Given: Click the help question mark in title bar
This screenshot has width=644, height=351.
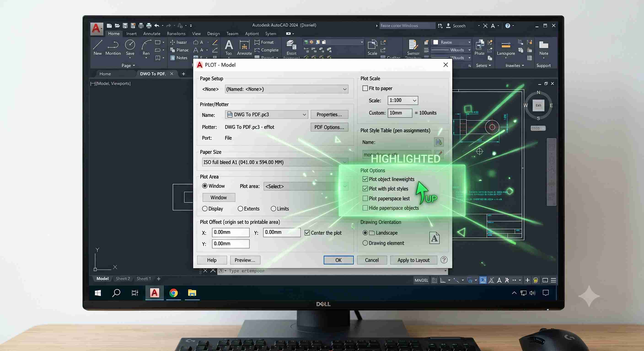Looking at the screenshot, I should pos(507,26).
